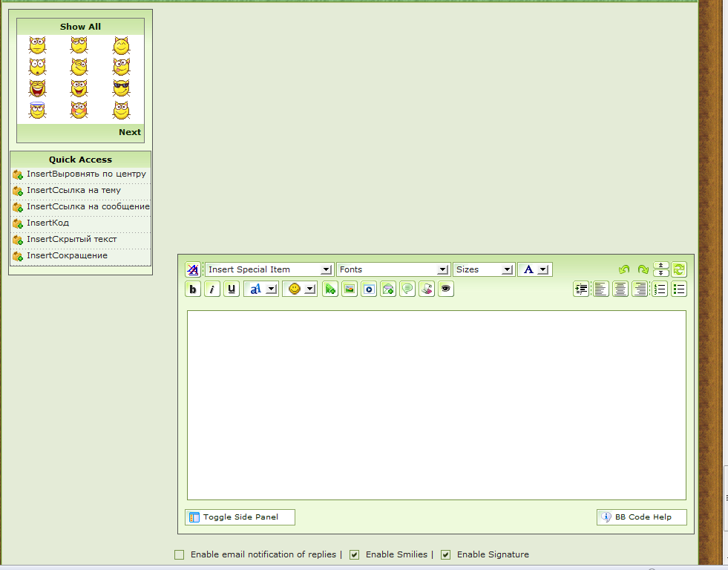This screenshot has width=728, height=570.
Task: Expand the Fonts dropdown list
Action: pyautogui.click(x=393, y=269)
